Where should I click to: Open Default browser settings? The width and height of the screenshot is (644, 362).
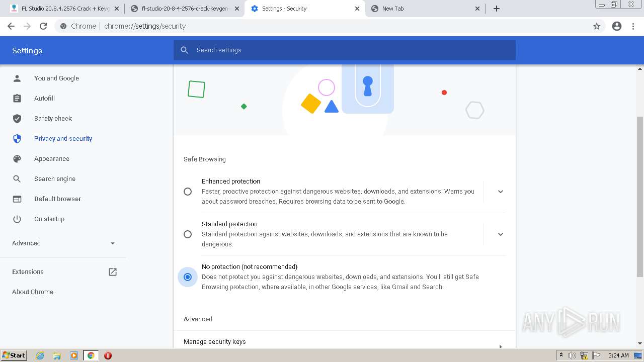(x=57, y=199)
